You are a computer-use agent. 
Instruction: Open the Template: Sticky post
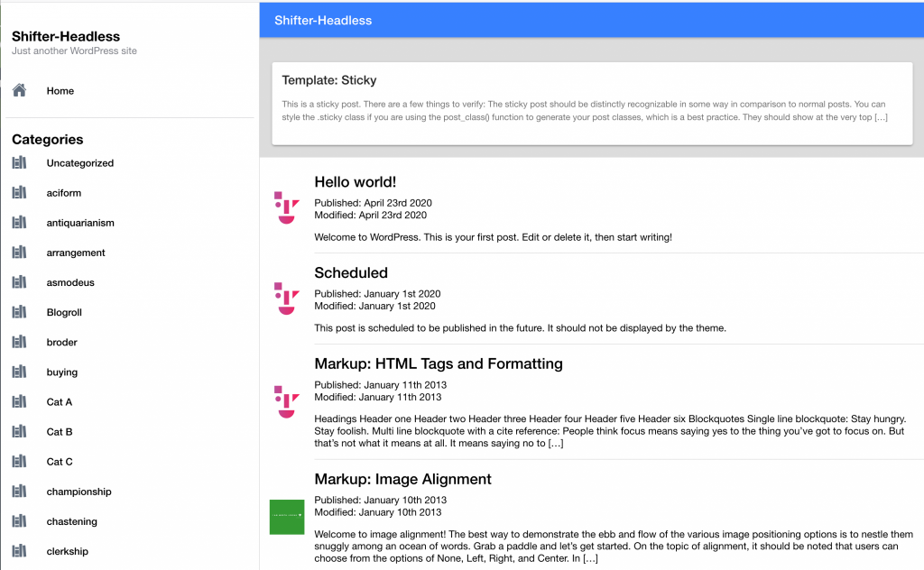[328, 80]
